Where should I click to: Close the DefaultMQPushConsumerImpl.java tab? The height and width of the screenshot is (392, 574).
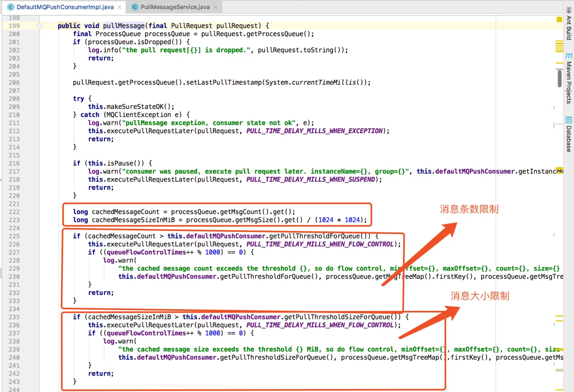119,7
